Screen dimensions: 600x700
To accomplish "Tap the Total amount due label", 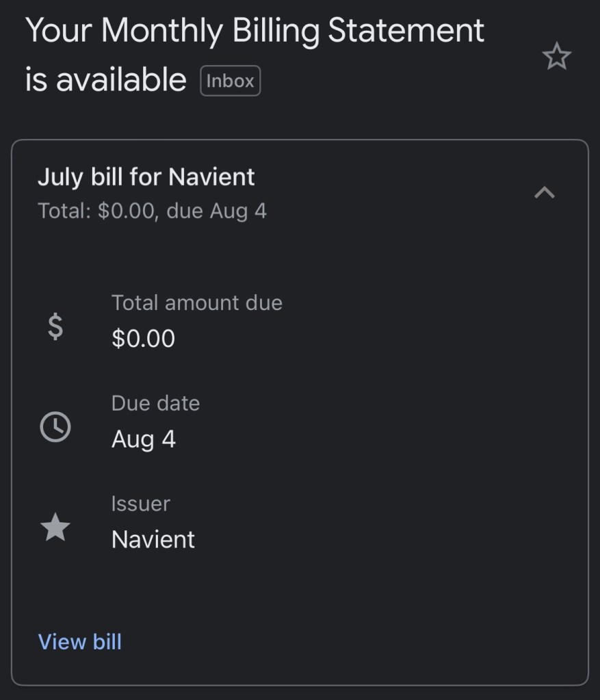I will click(x=197, y=302).
